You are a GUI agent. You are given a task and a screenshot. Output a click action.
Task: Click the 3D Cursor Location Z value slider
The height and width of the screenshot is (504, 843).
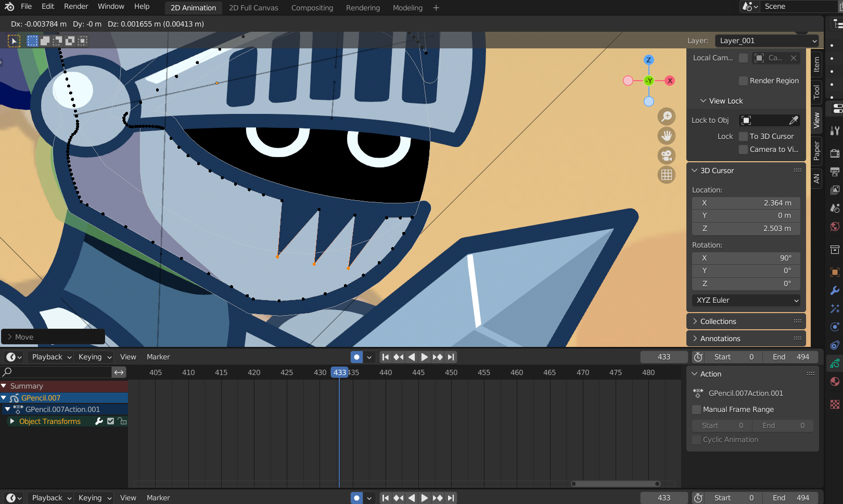746,228
